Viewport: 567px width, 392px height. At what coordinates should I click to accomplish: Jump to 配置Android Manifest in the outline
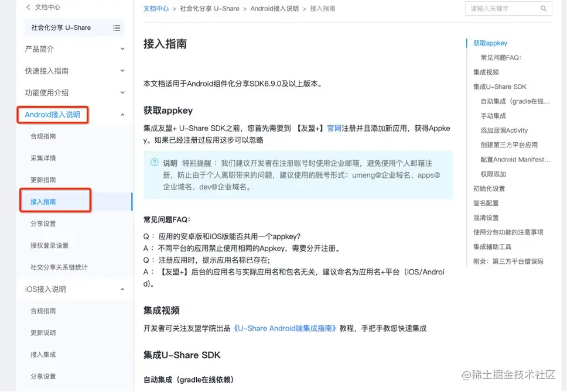pyautogui.click(x=515, y=159)
